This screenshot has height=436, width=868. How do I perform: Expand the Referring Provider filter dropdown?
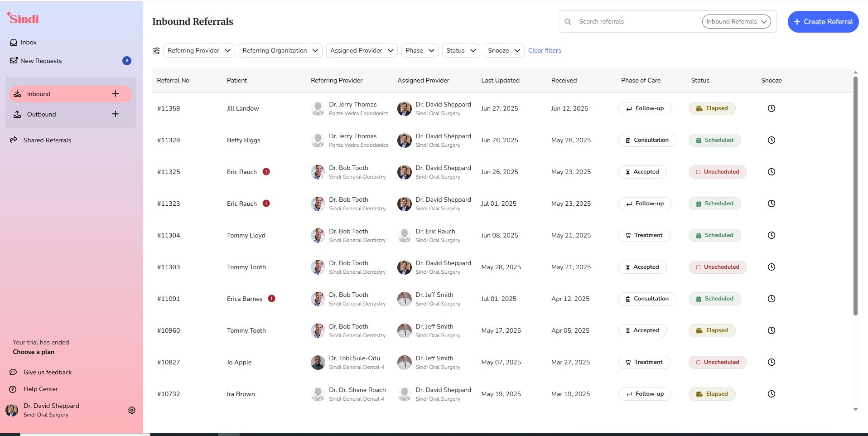tap(199, 51)
